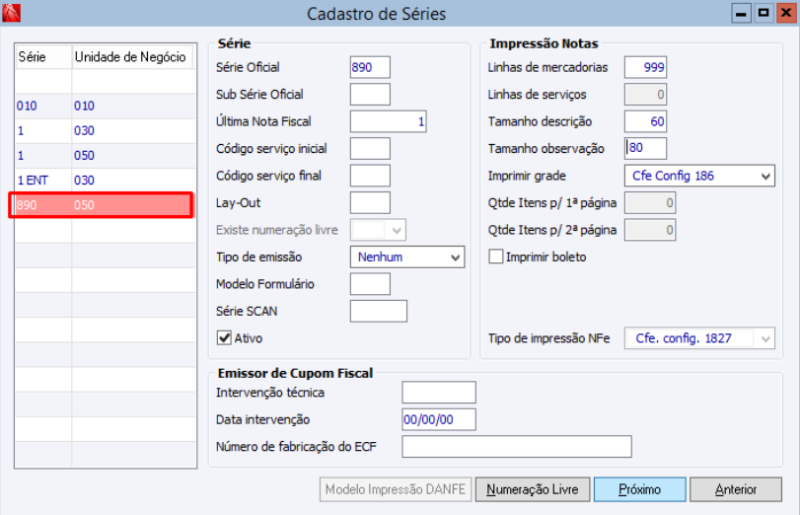Viewport: 800px width, 515px height.
Task: Click Número de fabricação do ECF field
Action: tap(517, 447)
